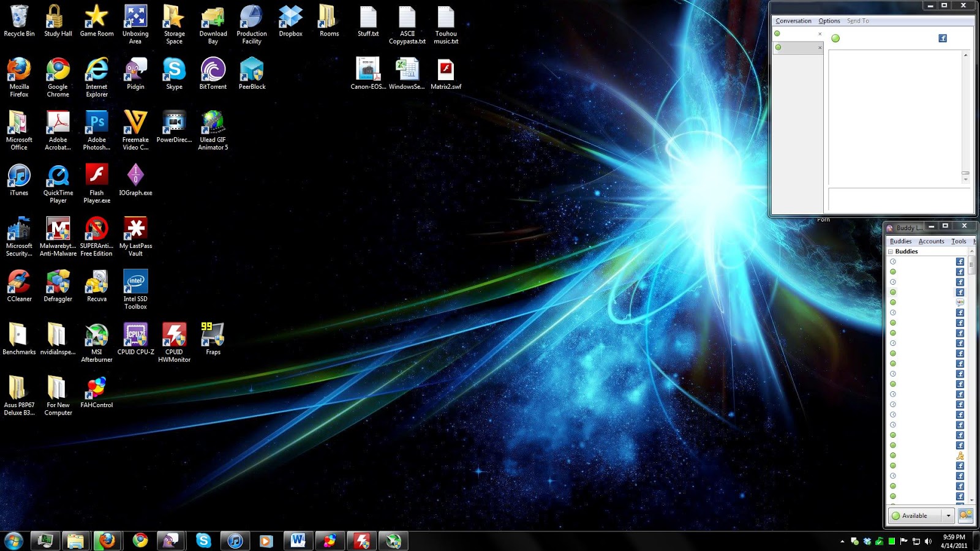Select the For New Computer folder
The width and height of the screenshot is (980, 551).
(58, 396)
